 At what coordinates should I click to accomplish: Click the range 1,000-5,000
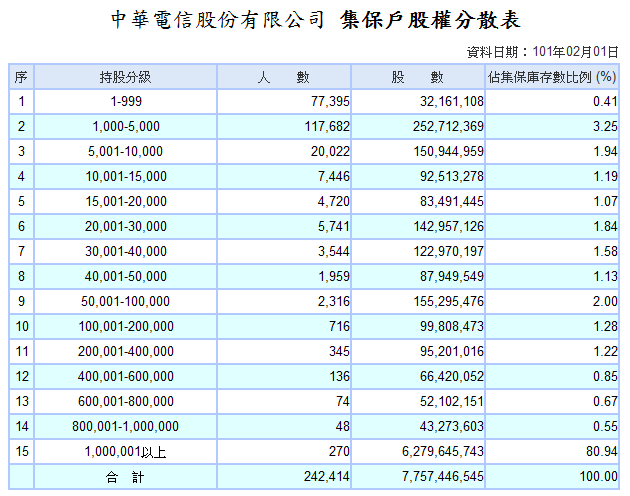[x=126, y=127]
